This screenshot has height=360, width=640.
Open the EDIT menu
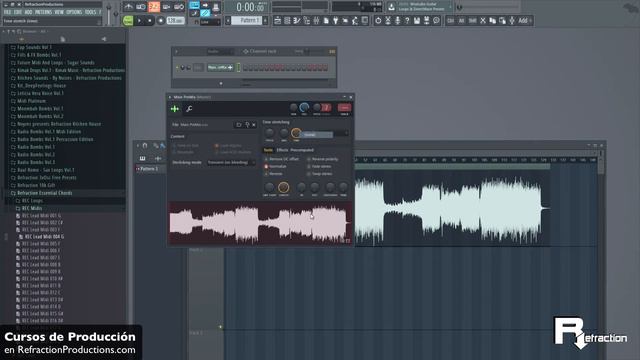click(x=18, y=12)
